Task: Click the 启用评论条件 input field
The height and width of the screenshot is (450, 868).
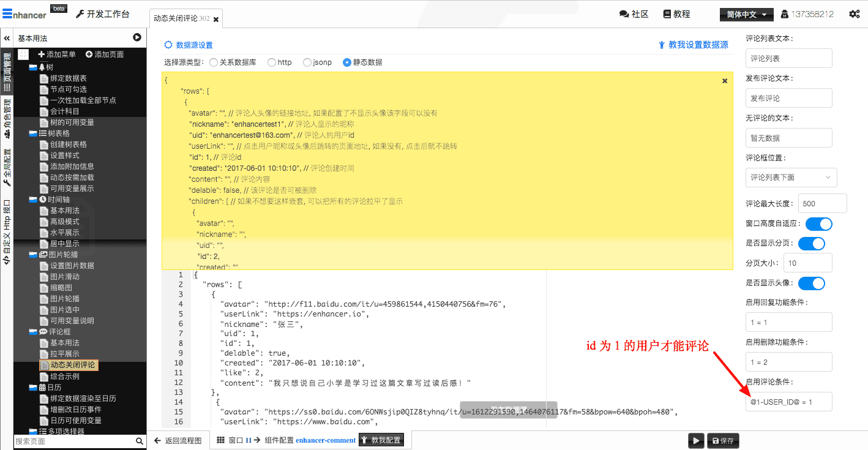Action: 788,402
